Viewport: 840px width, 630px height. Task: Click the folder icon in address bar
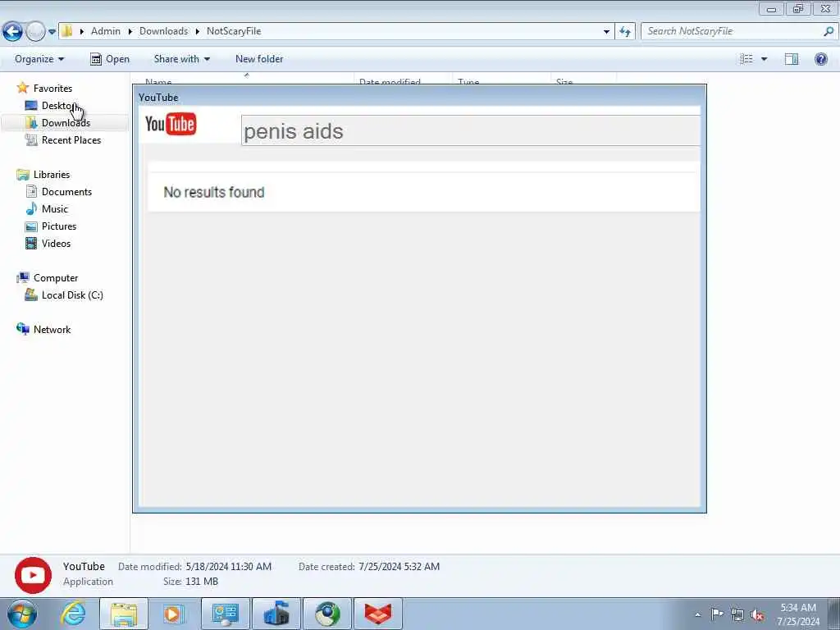67,31
